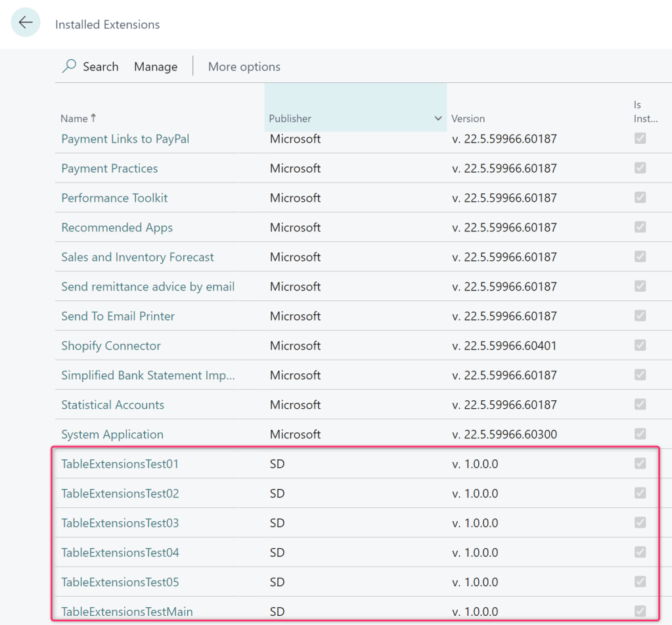This screenshot has height=625, width=672.
Task: Select the Performance Toolkit extension
Action: 114,198
